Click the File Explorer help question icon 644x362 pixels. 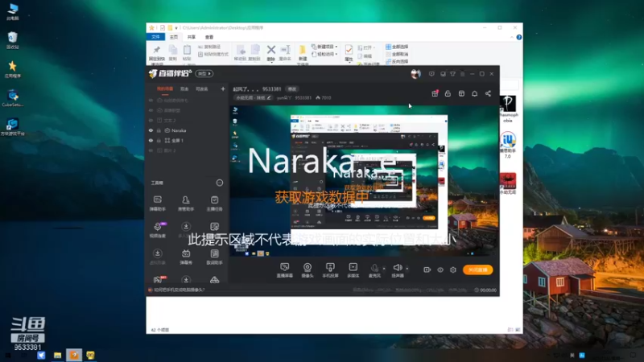click(519, 37)
